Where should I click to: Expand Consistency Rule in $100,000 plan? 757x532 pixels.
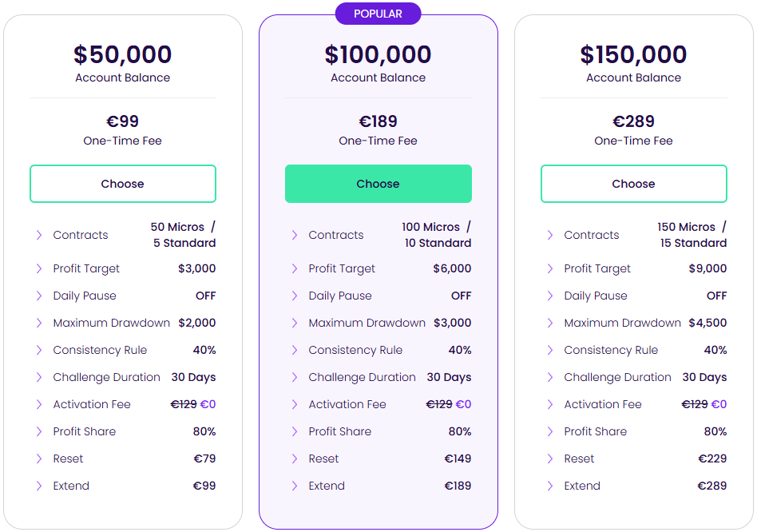tap(295, 350)
